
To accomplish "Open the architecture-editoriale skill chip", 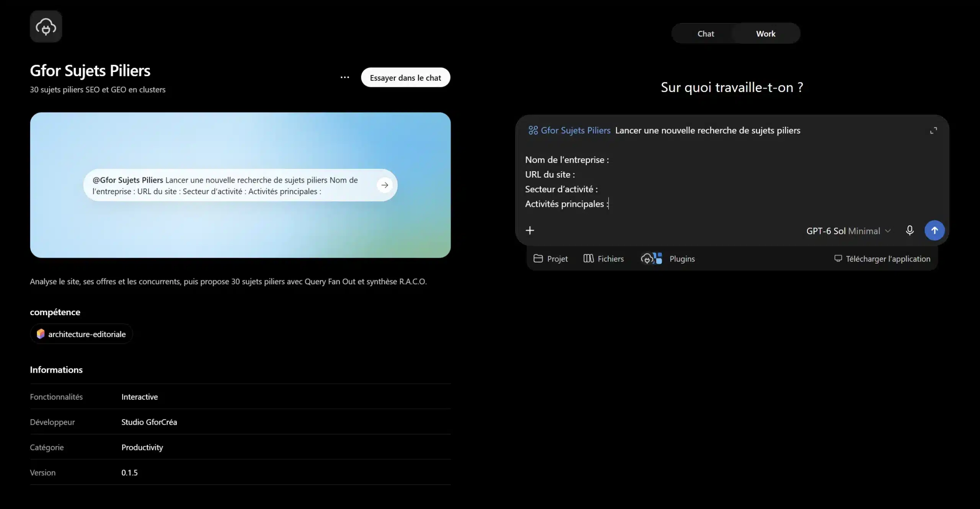I will [x=82, y=334].
